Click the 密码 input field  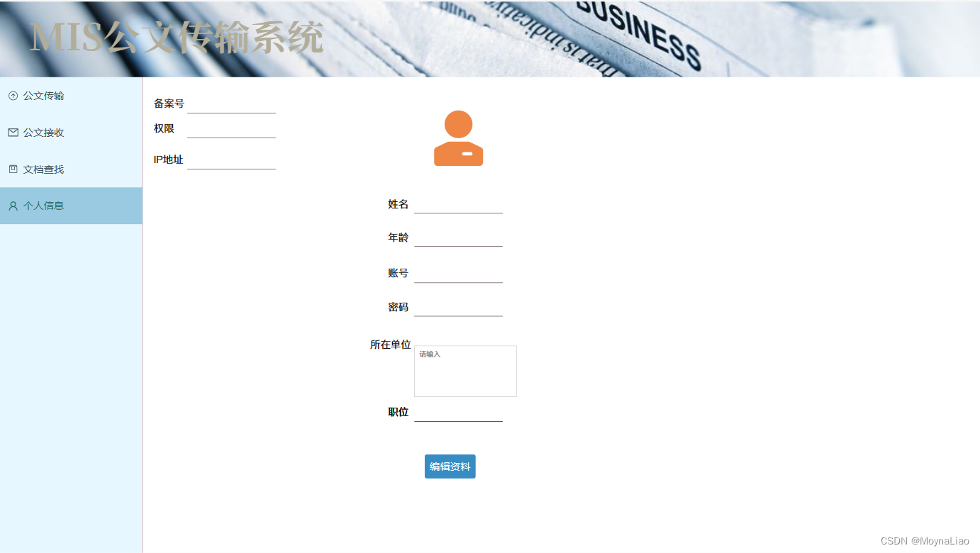point(458,310)
